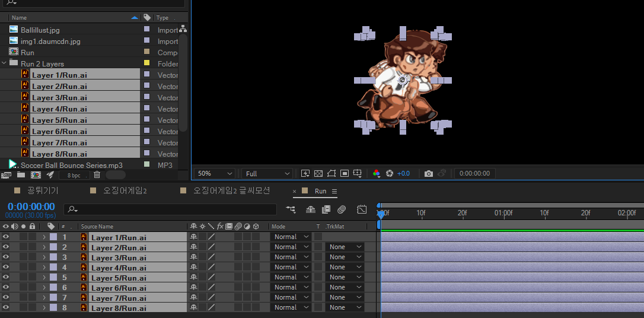Open the Show Channel color management icon

pos(376,173)
